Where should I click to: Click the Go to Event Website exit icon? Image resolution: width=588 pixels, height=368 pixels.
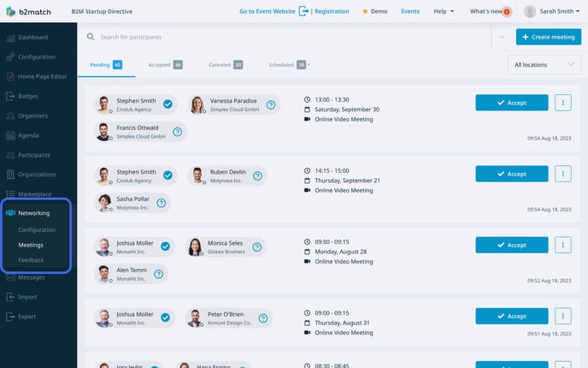click(303, 11)
